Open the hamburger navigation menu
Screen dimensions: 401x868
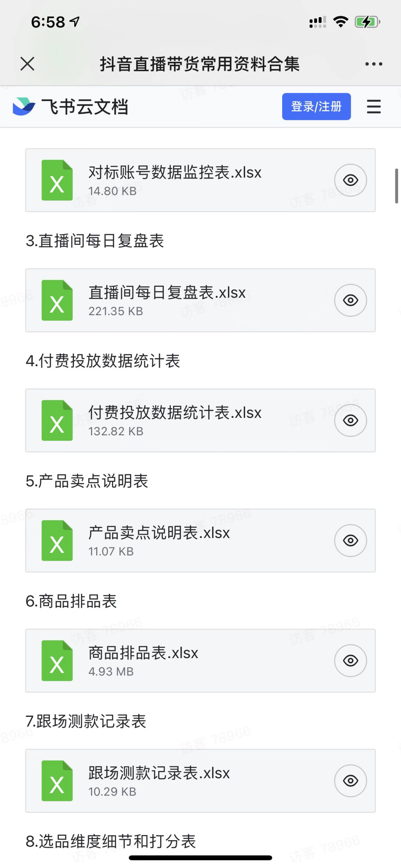(374, 107)
